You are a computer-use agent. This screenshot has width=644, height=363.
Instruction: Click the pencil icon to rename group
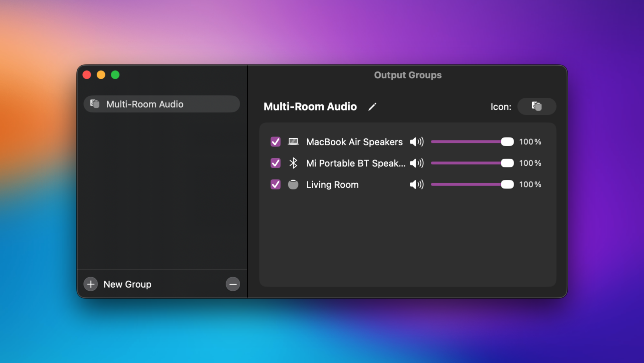click(372, 107)
